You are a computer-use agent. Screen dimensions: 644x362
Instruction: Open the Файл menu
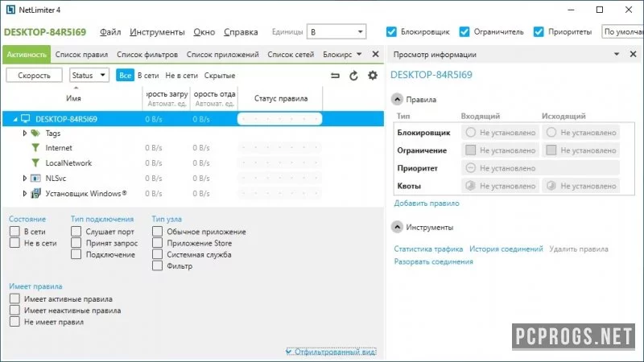(110, 32)
